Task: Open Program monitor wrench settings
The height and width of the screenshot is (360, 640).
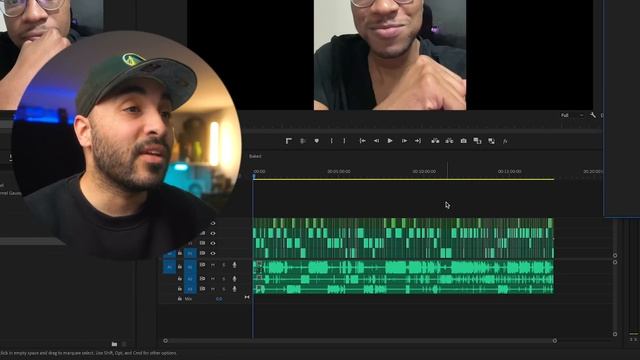Action: point(593,116)
